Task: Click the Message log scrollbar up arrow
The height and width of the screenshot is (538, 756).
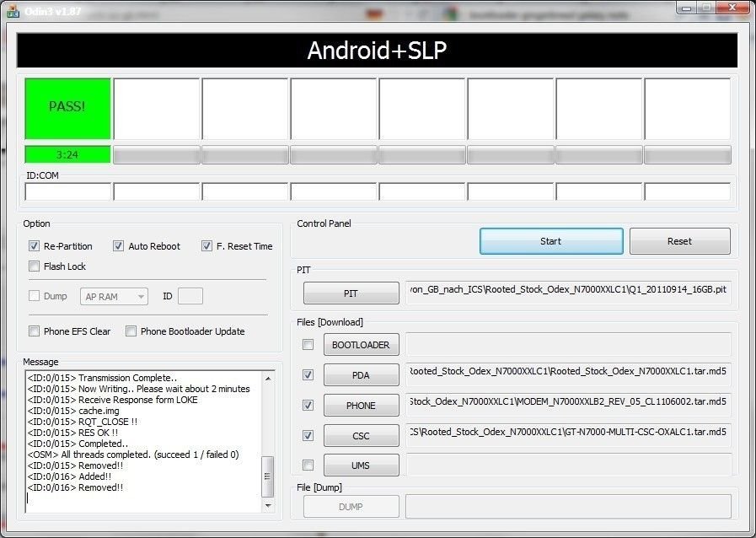Action: coord(268,379)
